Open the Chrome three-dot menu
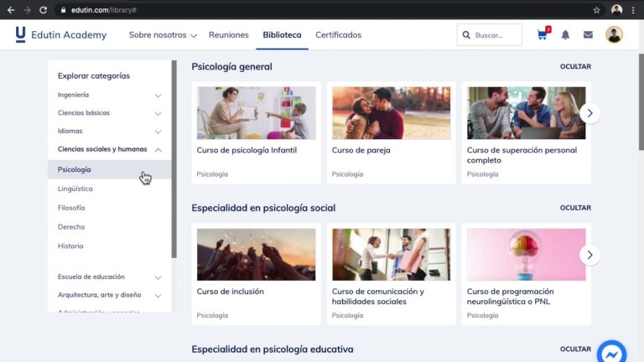The width and height of the screenshot is (644, 362). [x=633, y=10]
